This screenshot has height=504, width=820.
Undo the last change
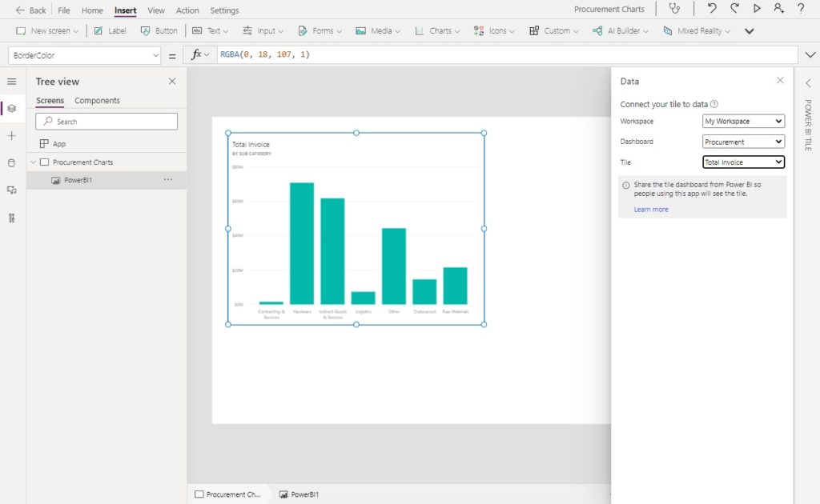click(x=713, y=10)
